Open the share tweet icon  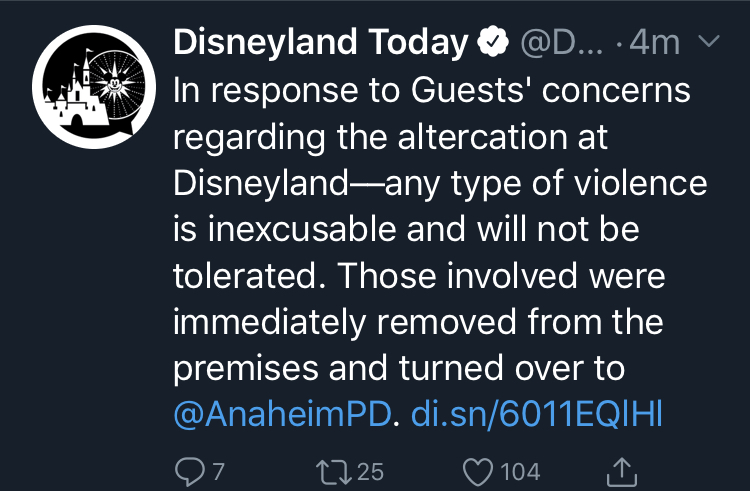point(621,471)
